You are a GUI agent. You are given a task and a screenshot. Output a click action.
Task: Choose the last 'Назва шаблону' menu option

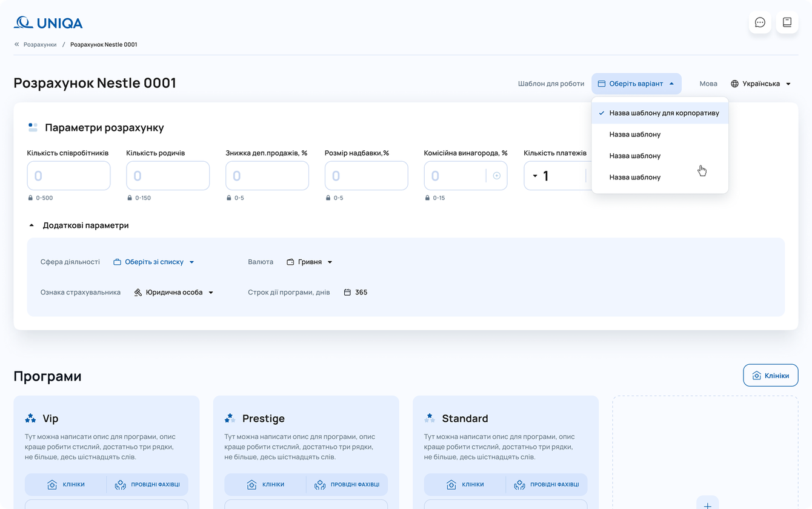point(635,177)
